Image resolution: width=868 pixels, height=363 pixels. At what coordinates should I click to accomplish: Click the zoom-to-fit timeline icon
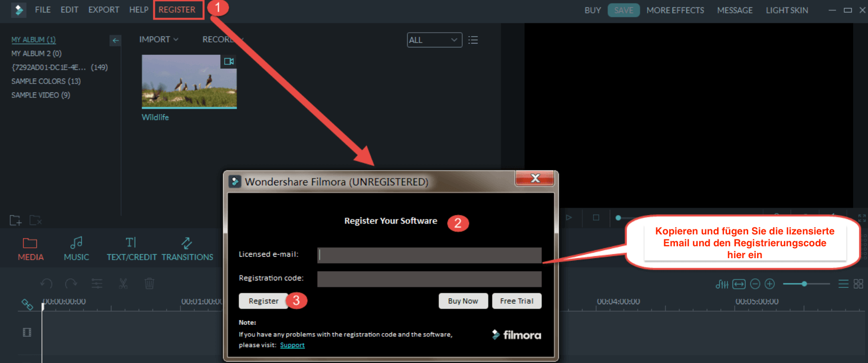pos(739,284)
